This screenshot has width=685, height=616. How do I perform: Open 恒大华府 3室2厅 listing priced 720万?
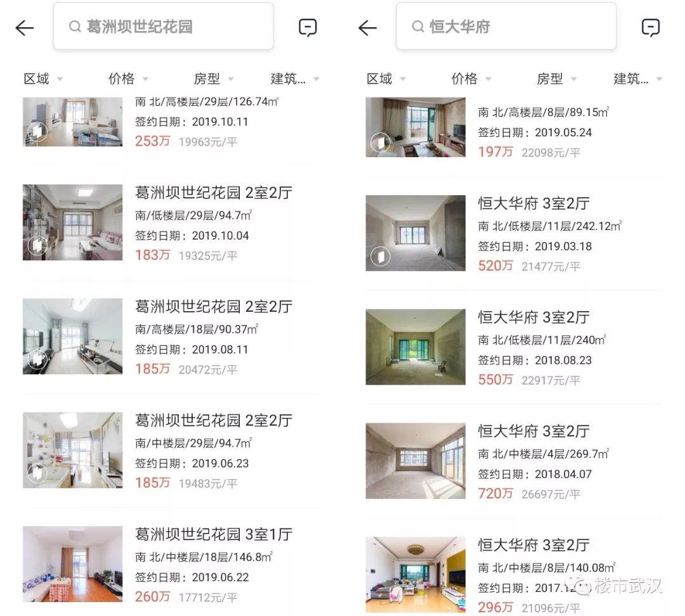click(x=514, y=461)
